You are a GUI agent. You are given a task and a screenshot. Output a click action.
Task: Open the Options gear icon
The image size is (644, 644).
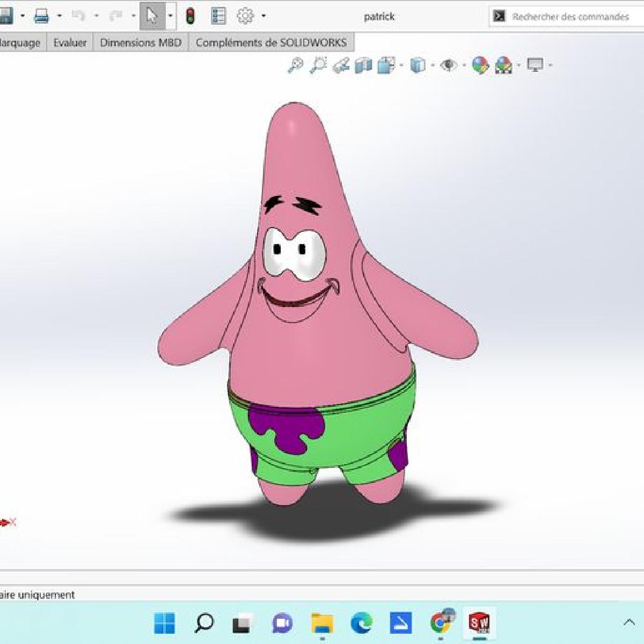pyautogui.click(x=245, y=16)
